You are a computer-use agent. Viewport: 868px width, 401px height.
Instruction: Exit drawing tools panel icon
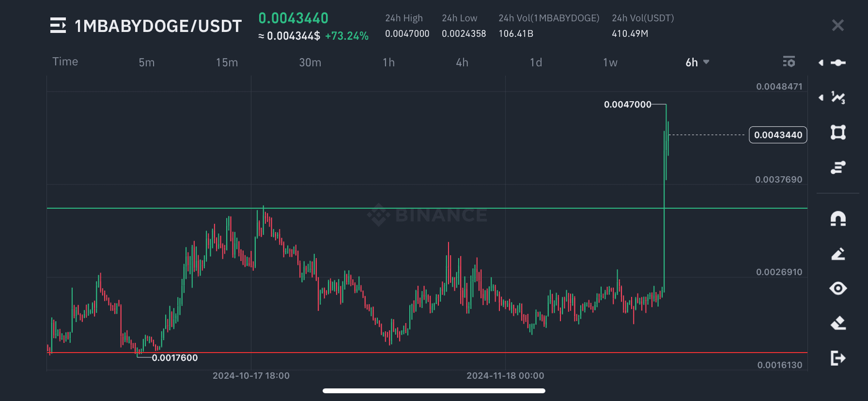pyautogui.click(x=838, y=358)
